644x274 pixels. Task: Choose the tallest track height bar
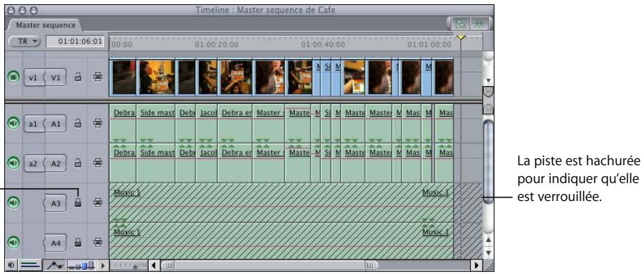tap(91, 265)
